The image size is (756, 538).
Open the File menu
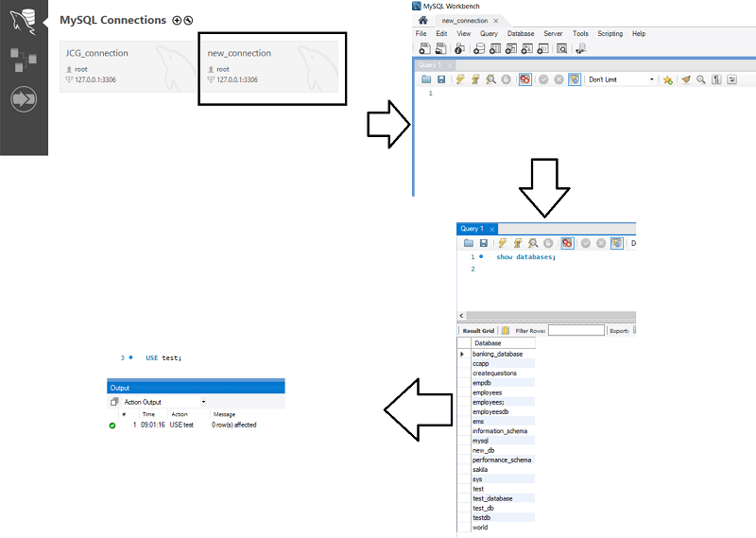[x=421, y=34]
